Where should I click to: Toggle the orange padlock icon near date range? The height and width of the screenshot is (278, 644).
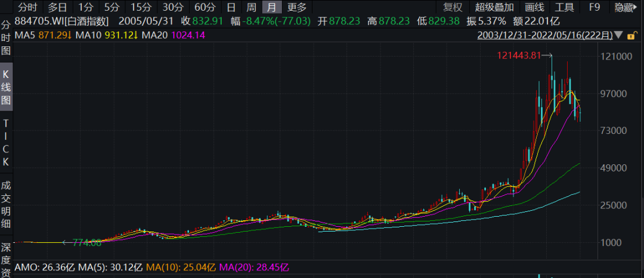coord(631,36)
